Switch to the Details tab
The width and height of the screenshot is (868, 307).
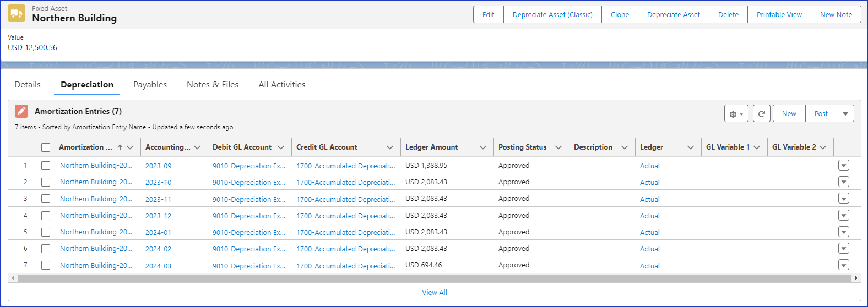coord(28,85)
